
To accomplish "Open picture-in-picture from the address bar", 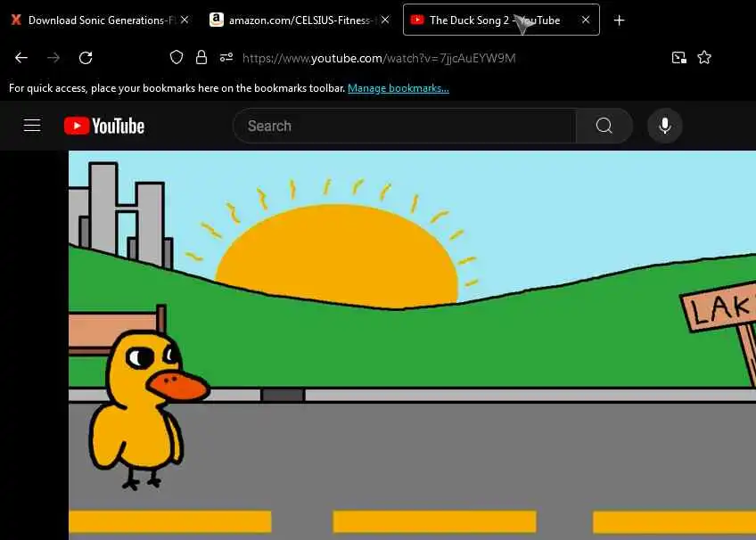I will pos(678,58).
